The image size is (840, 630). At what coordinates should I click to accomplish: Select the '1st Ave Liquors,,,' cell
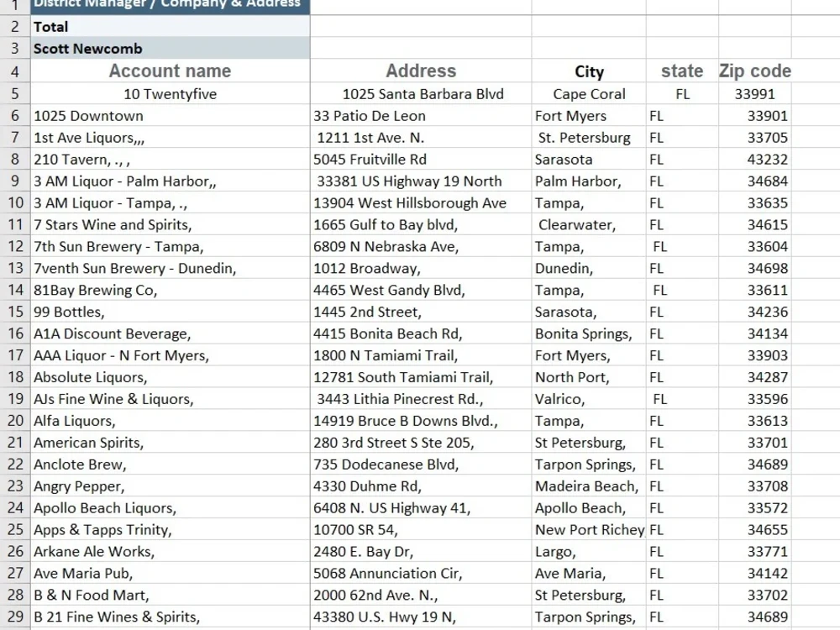point(170,138)
